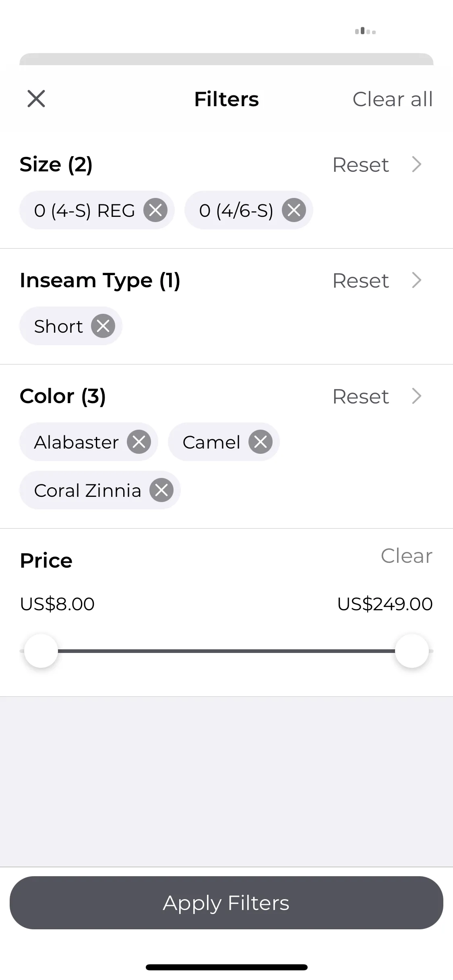This screenshot has height=980, width=453.
Task: Tap Clear all filters
Action: [393, 99]
